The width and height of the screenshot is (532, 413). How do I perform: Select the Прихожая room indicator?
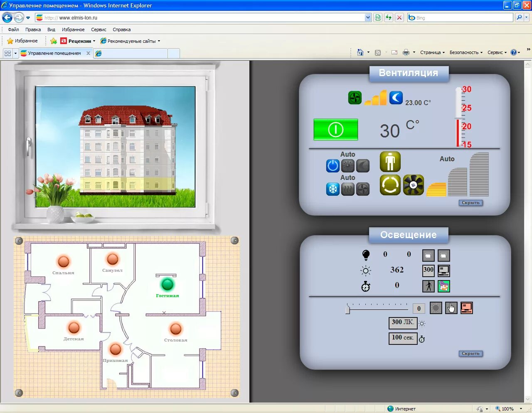tap(115, 349)
